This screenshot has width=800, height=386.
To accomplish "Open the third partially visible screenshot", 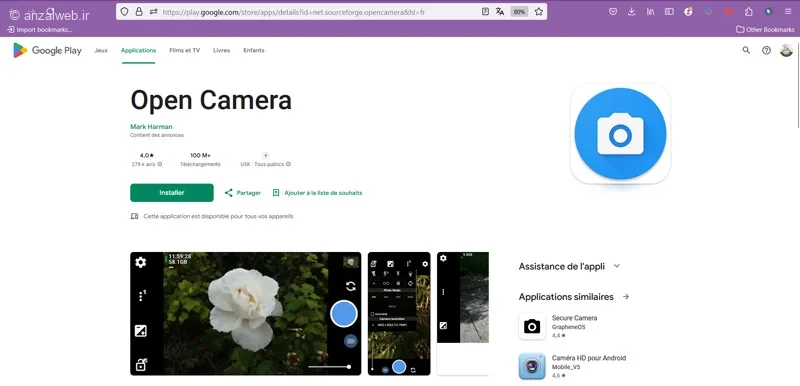I will (x=463, y=314).
